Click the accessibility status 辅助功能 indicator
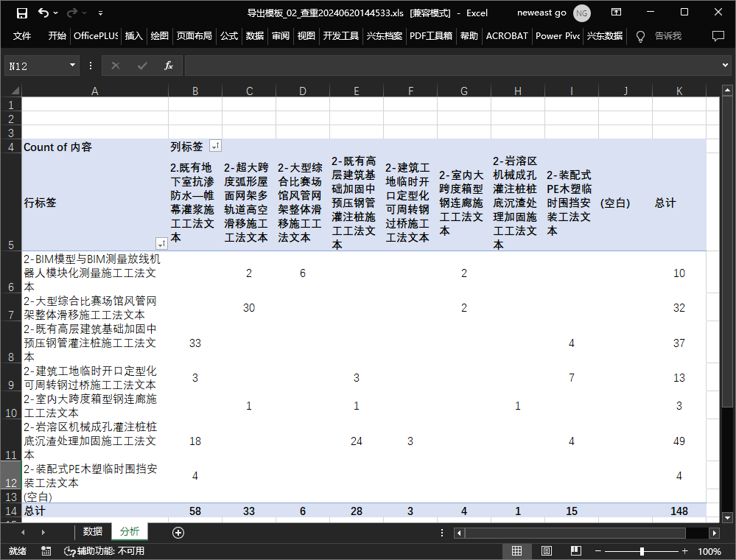The width and height of the screenshot is (736, 560). [x=103, y=551]
